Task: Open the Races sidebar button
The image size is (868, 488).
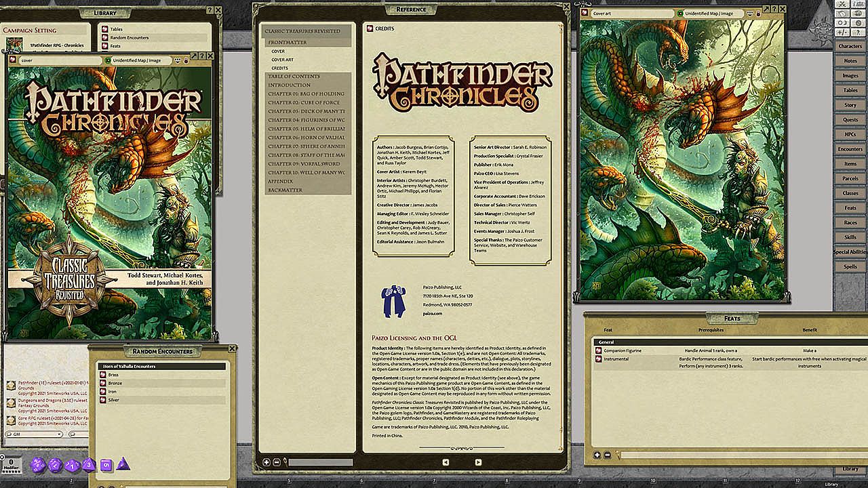Action: click(850, 222)
